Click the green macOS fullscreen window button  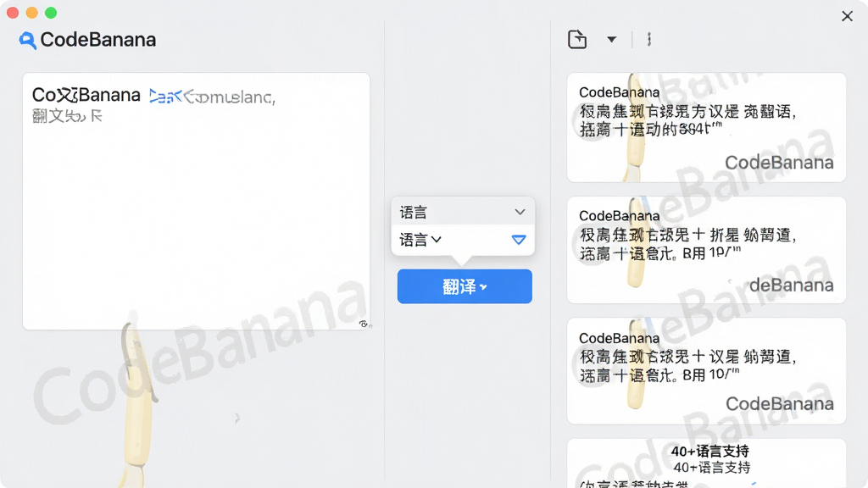(51, 13)
